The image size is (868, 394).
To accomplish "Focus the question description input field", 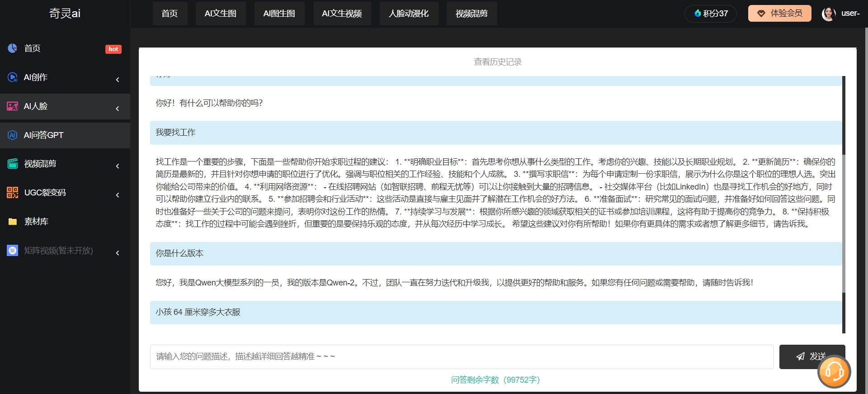I will [462, 357].
